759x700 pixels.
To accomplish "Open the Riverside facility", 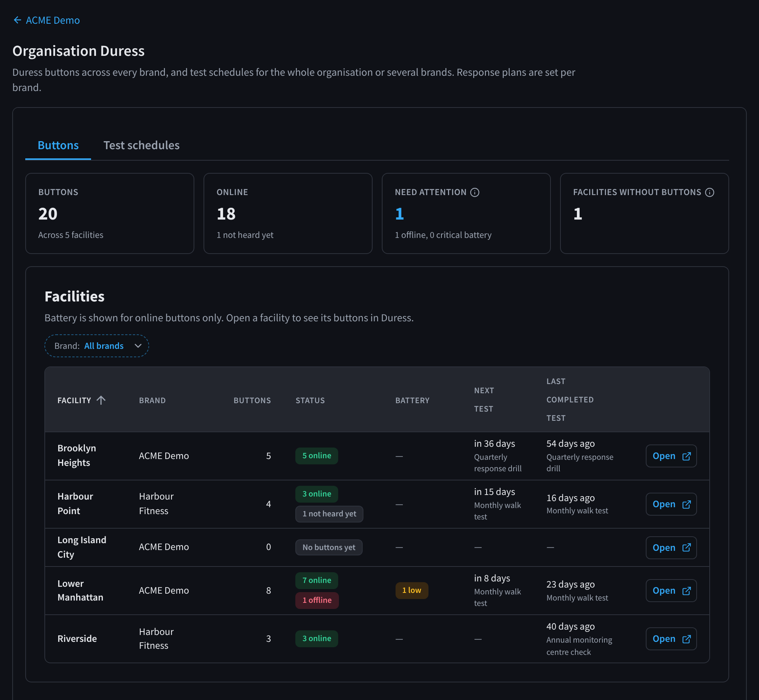I will pyautogui.click(x=671, y=639).
